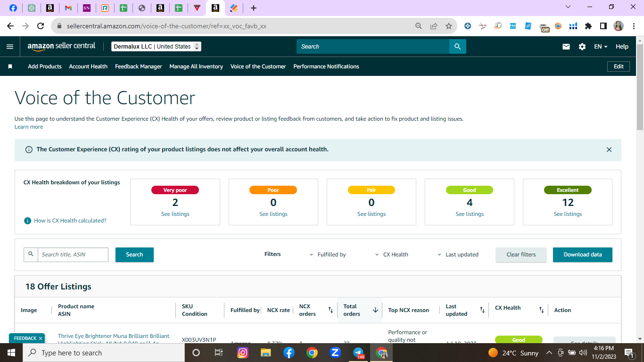The width and height of the screenshot is (644, 362).
Task: Open How is CX Health calculated link
Action: pos(70,221)
